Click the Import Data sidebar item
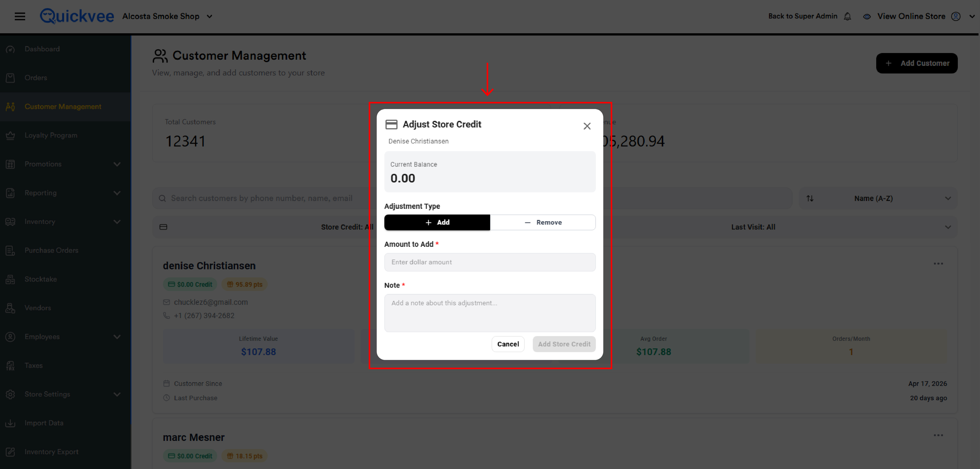Viewport: 980px width, 469px height. [x=44, y=423]
